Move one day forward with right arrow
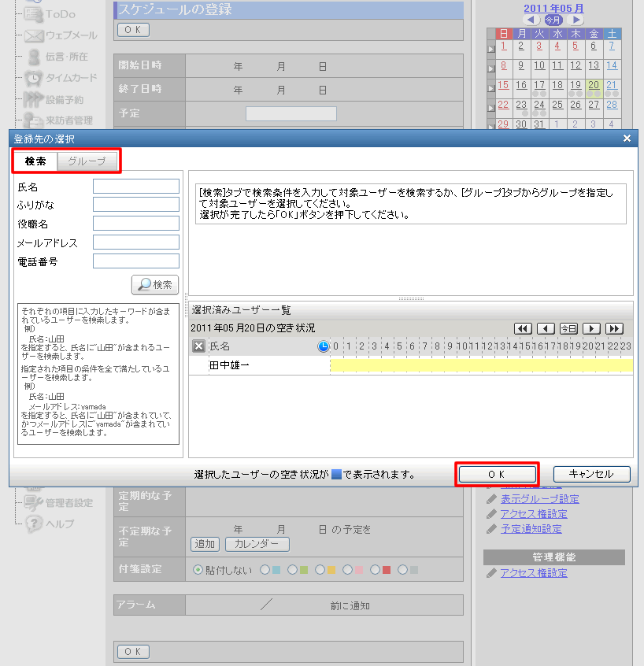This screenshot has height=666, width=644. [591, 328]
